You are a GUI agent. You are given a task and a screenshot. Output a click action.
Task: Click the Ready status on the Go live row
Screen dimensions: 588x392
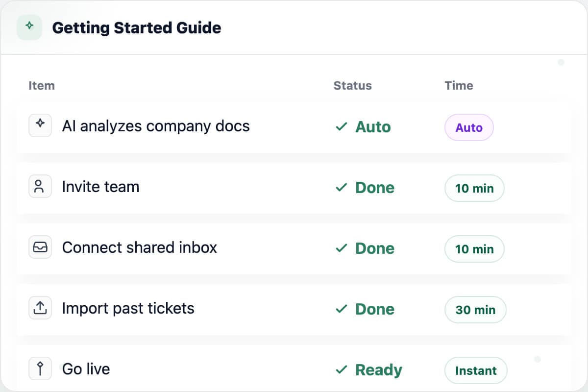[379, 370]
